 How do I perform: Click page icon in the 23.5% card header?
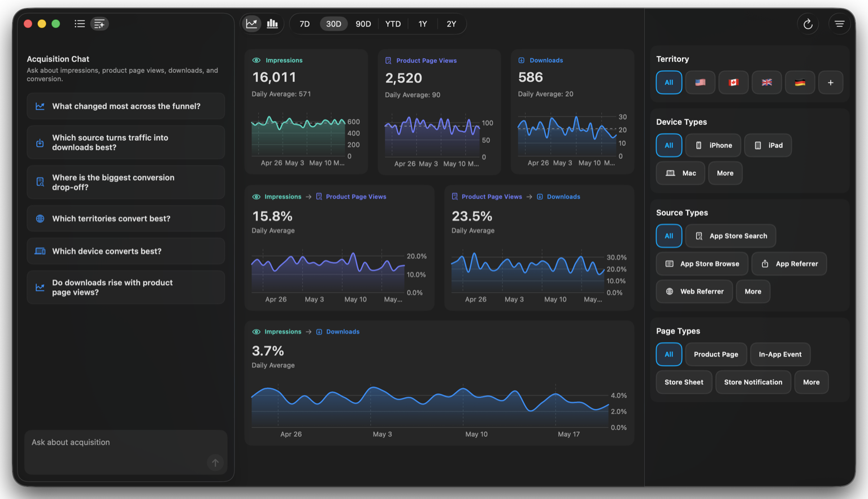point(455,197)
